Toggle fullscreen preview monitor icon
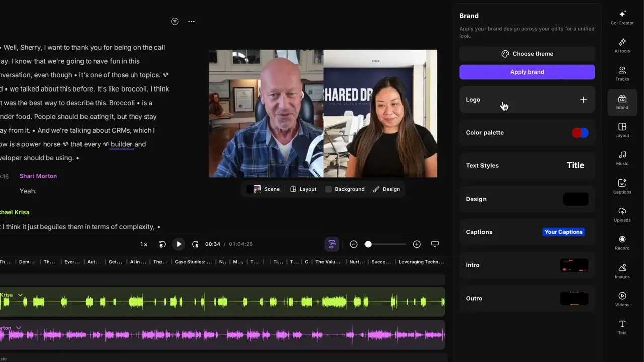The height and width of the screenshot is (362, 644). tap(435, 244)
